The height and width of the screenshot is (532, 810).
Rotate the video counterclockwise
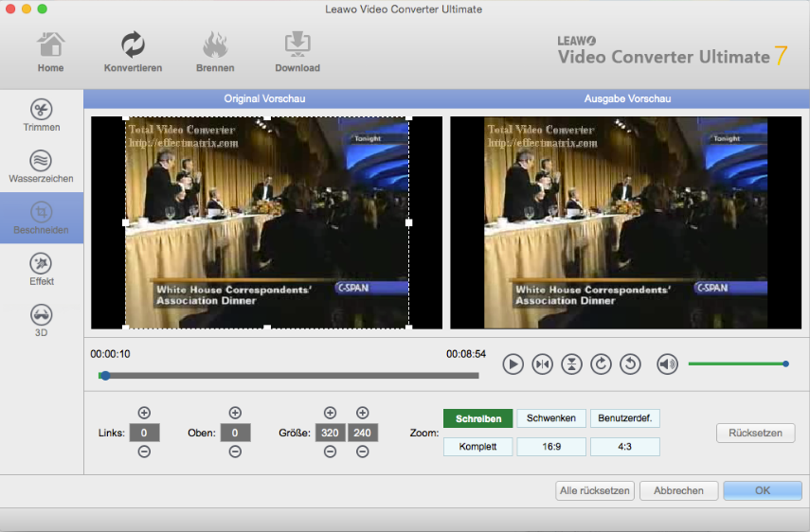(630, 364)
